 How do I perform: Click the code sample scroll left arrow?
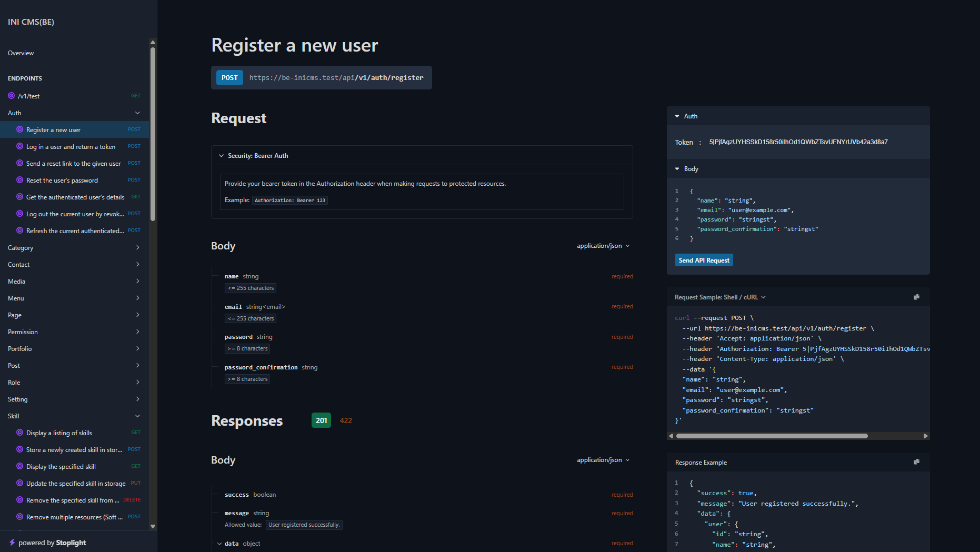[x=671, y=436]
